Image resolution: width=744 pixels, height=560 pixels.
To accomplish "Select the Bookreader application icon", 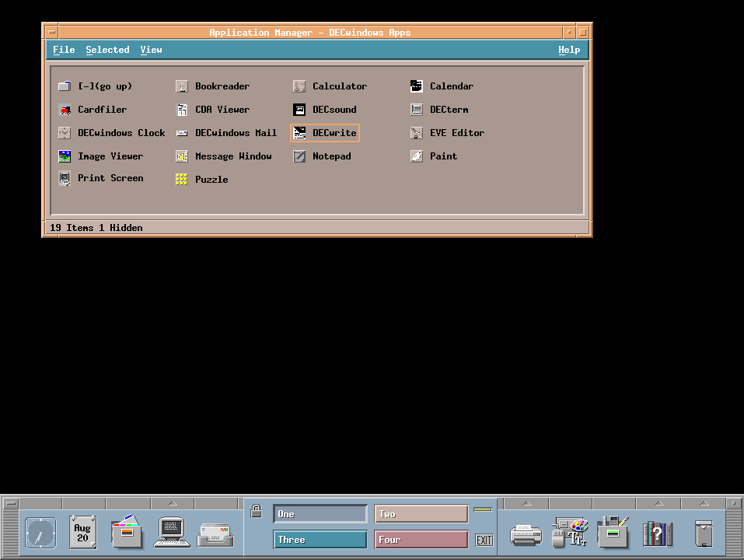I will (x=182, y=86).
